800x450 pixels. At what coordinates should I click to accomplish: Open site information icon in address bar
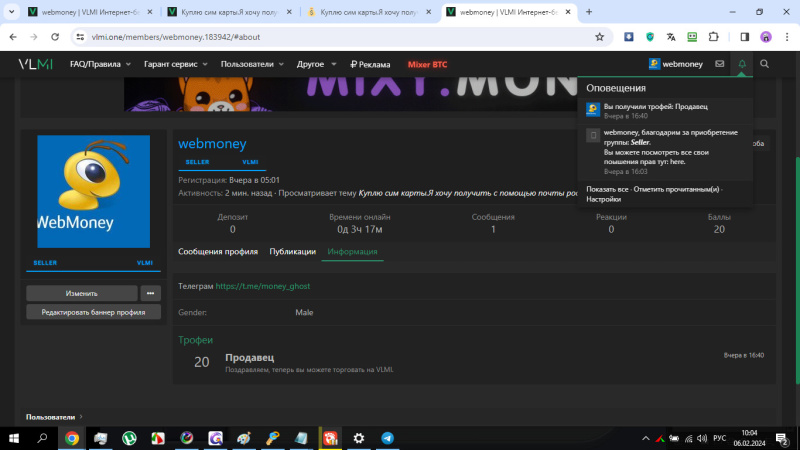[x=80, y=37]
